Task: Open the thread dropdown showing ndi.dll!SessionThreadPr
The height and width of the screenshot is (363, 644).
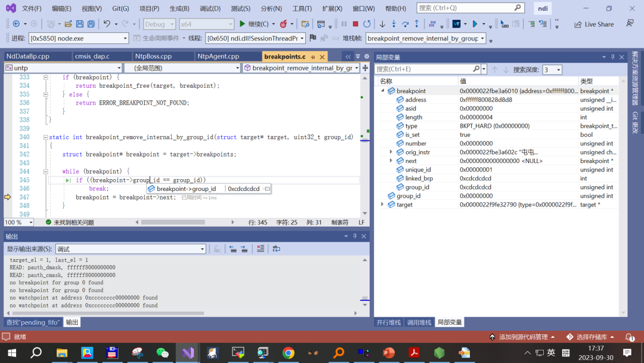Action: pos(255,38)
